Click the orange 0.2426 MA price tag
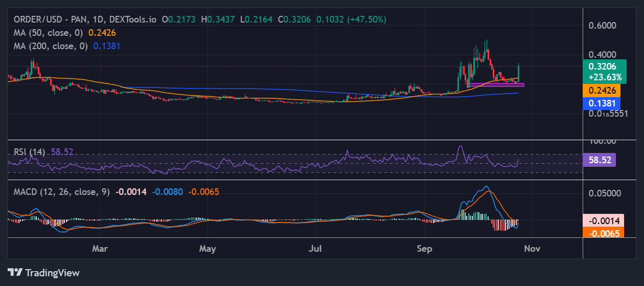This screenshot has width=644, height=286. pyautogui.click(x=602, y=90)
